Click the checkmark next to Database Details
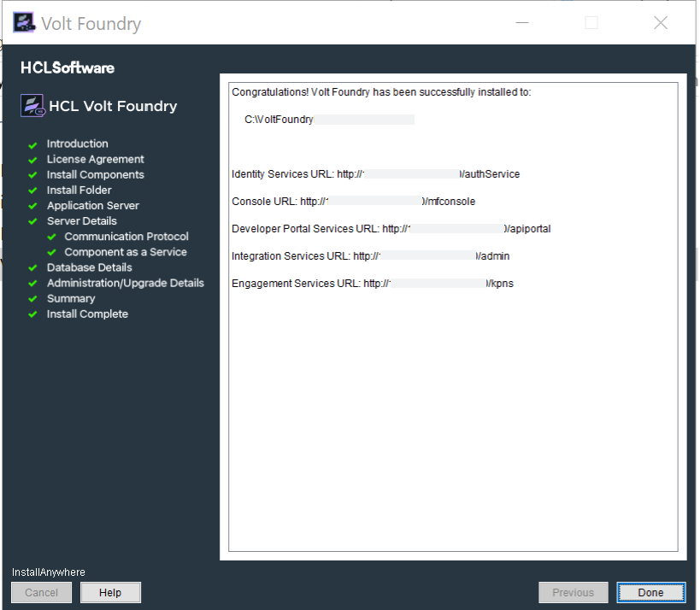The height and width of the screenshot is (610, 700). 32,268
